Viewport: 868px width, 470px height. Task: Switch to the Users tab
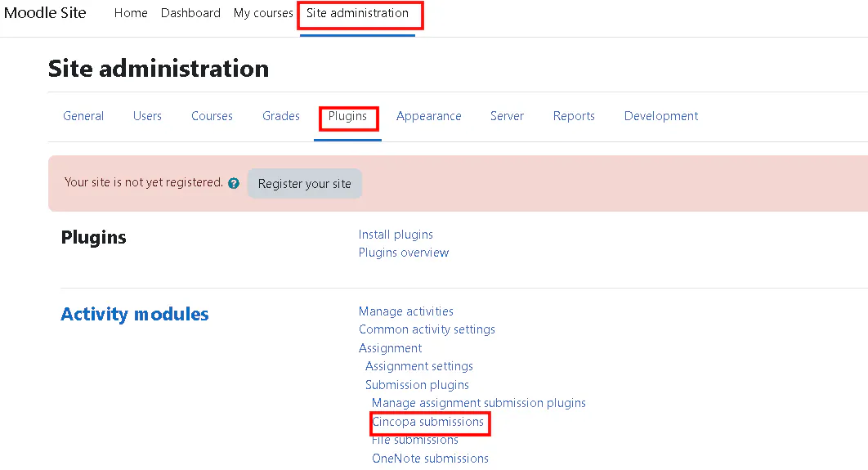pos(147,116)
